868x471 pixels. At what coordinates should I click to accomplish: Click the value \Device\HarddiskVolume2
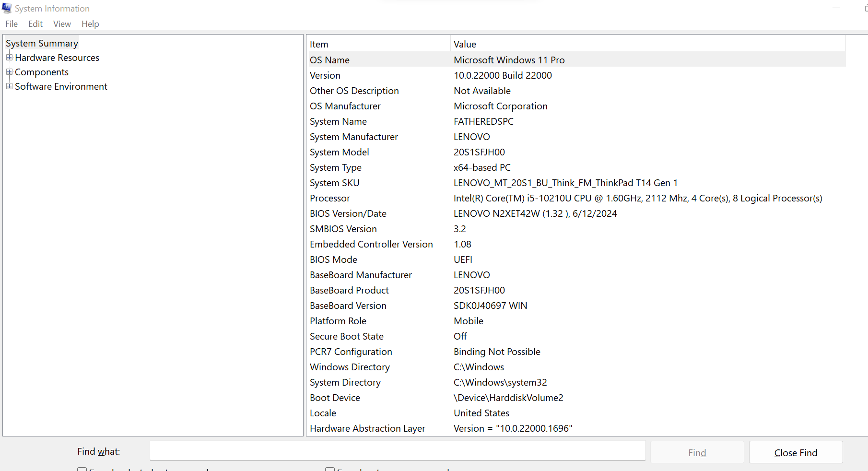click(x=508, y=398)
